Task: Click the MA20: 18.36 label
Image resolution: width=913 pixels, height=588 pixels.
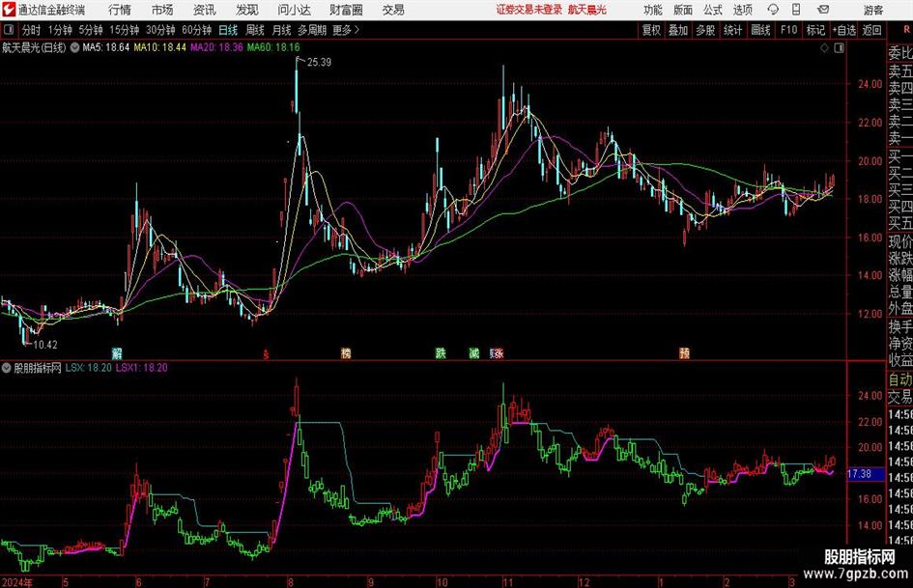Action: [x=216, y=47]
